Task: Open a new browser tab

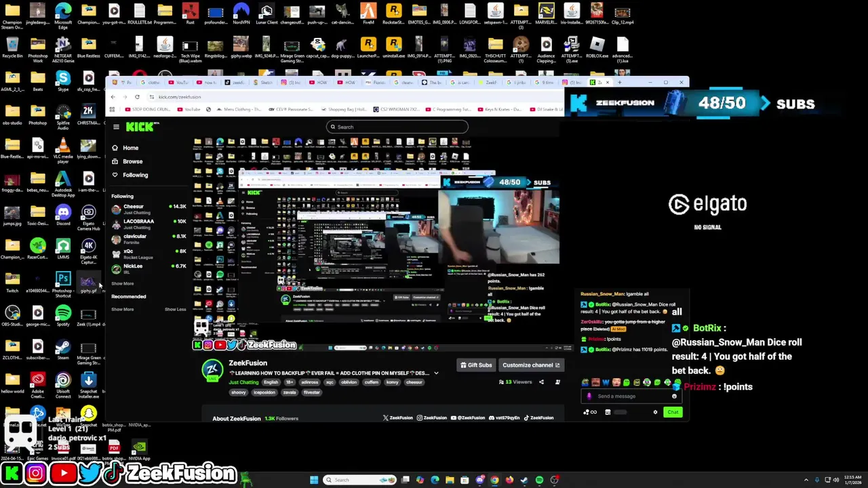Action: click(618, 83)
